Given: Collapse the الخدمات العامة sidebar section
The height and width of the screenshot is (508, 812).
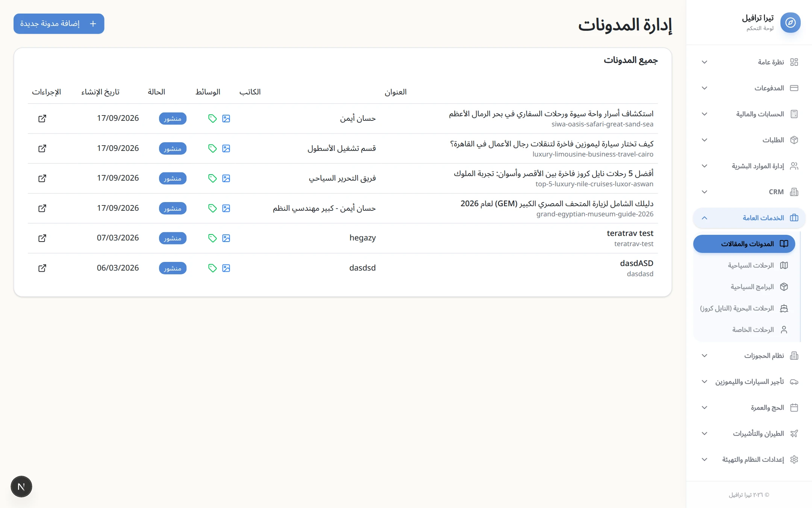Looking at the screenshot, I should click(x=749, y=218).
